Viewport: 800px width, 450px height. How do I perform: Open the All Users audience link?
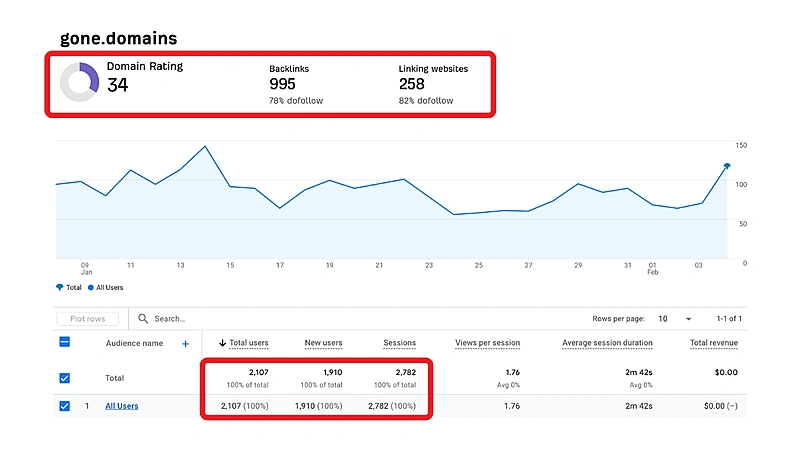coord(122,406)
